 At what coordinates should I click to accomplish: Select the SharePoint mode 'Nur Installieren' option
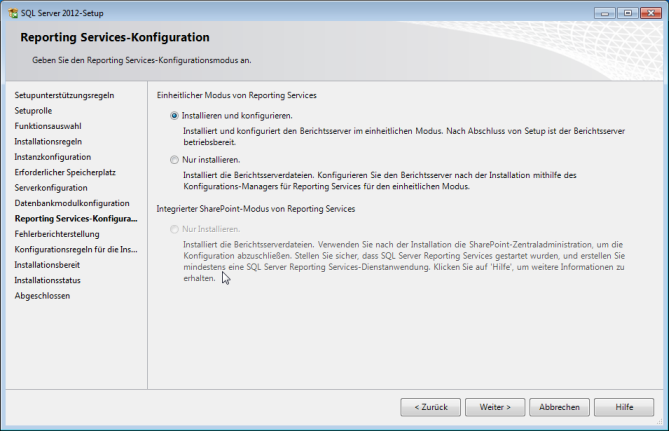(175, 229)
